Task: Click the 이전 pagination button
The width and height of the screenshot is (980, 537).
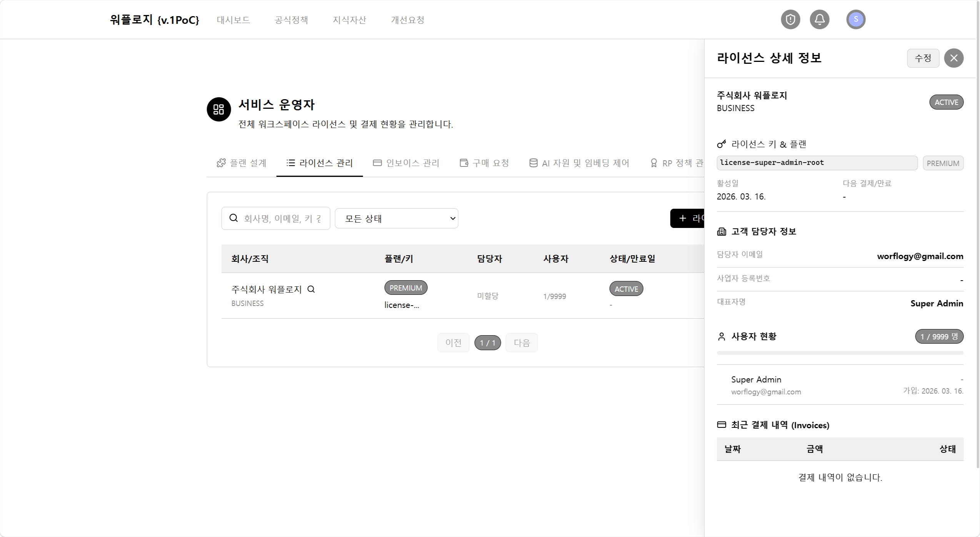Action: (453, 342)
